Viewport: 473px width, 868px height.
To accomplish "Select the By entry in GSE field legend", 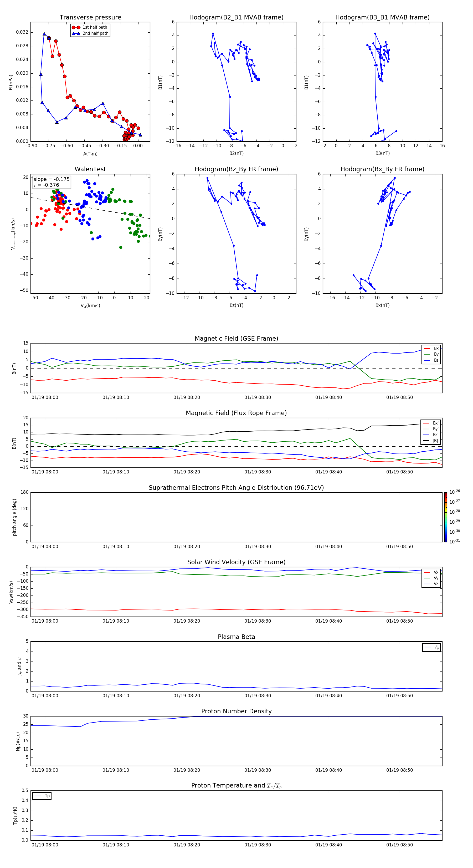I will [431, 355].
